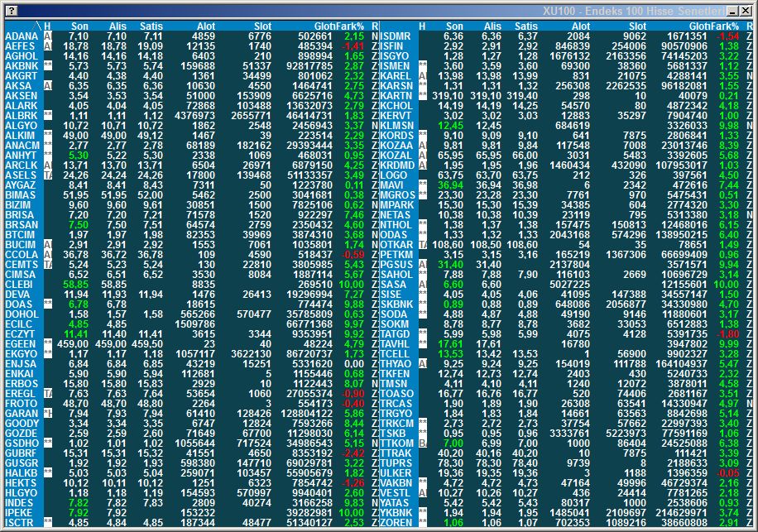This screenshot has width=758, height=532.
Task: Click the ASELS stock symbol
Action: [21, 175]
